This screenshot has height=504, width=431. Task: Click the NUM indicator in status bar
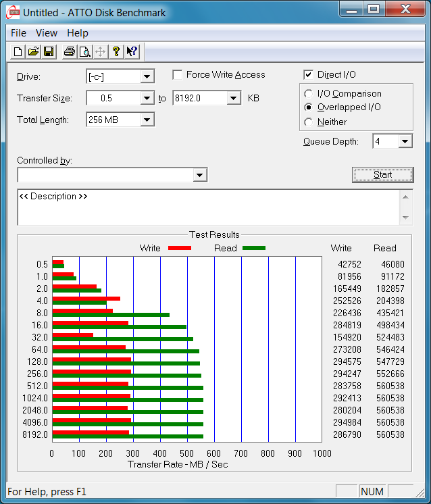(x=372, y=491)
